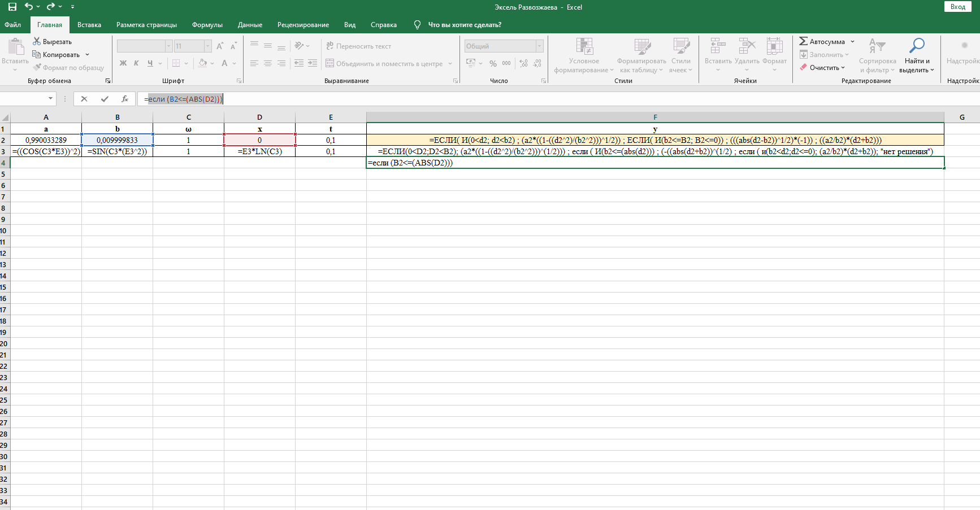Increase decimal places
The width and height of the screenshot is (980, 510).
[524, 63]
